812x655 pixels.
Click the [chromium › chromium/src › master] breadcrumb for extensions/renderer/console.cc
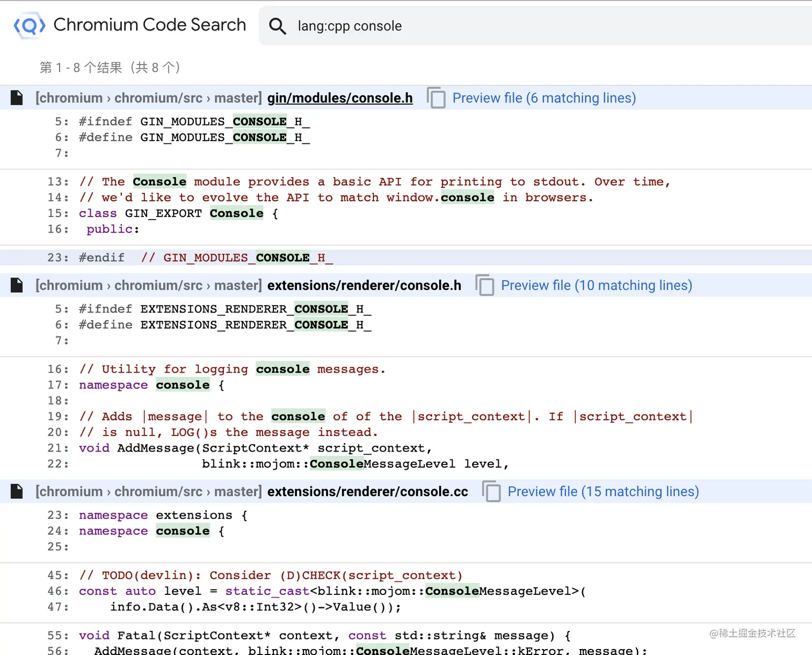tap(149, 491)
